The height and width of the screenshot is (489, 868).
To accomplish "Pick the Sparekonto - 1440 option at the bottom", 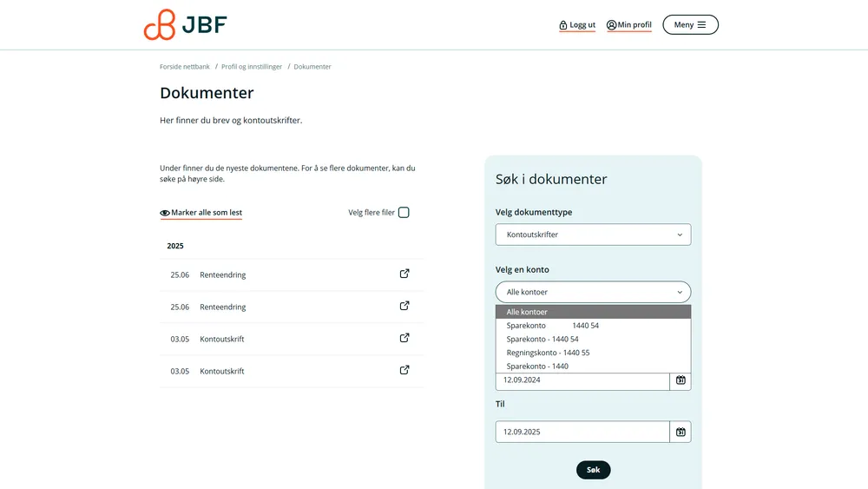I will pyautogui.click(x=537, y=366).
